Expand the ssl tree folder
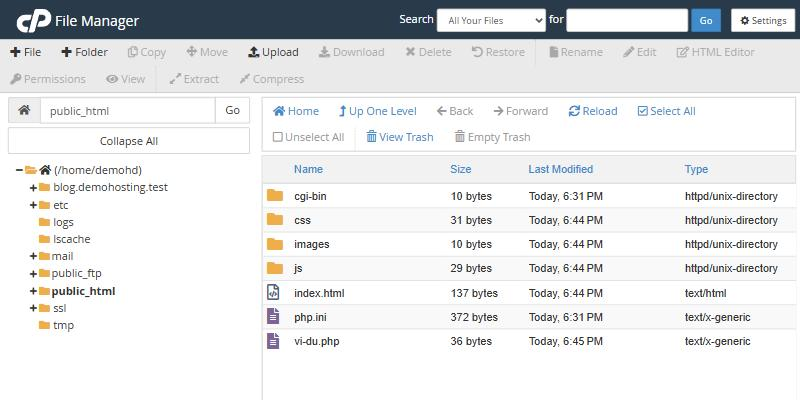The width and height of the screenshot is (800, 400). coord(33,308)
